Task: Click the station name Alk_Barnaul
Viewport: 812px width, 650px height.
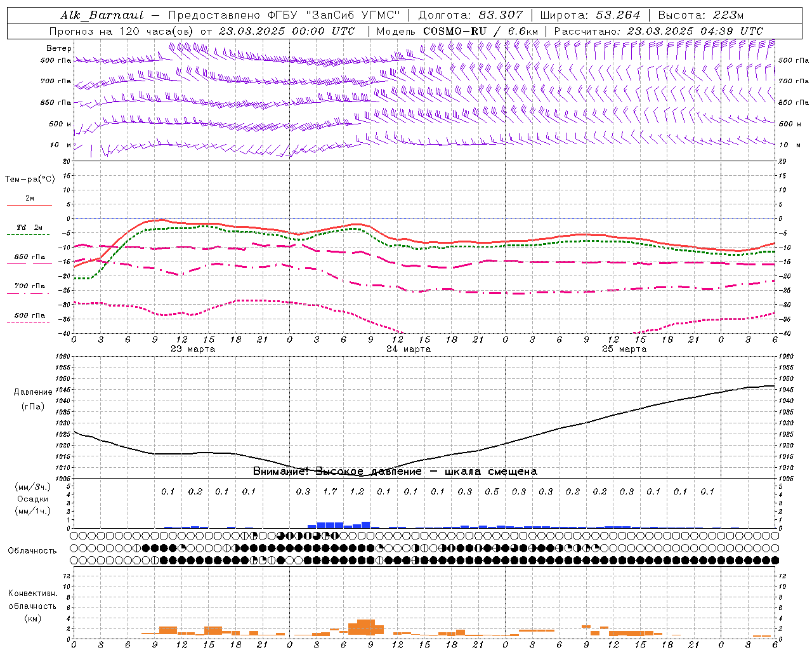Action: tap(102, 15)
